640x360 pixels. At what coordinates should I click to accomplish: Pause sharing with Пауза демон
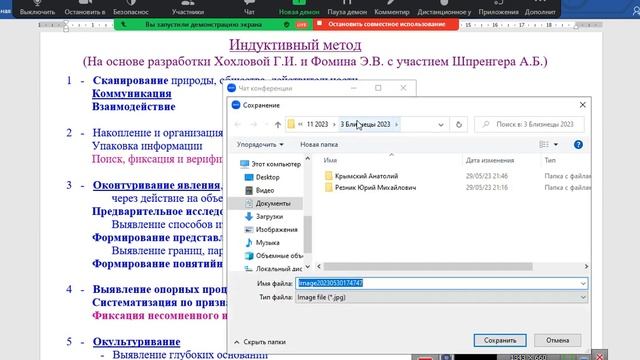[x=347, y=8]
